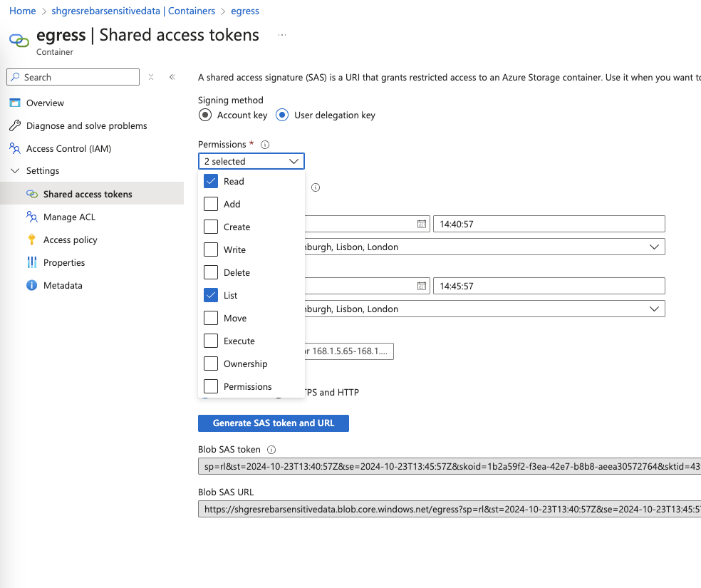
Task: Click the Metadata info icon
Action: (32, 285)
